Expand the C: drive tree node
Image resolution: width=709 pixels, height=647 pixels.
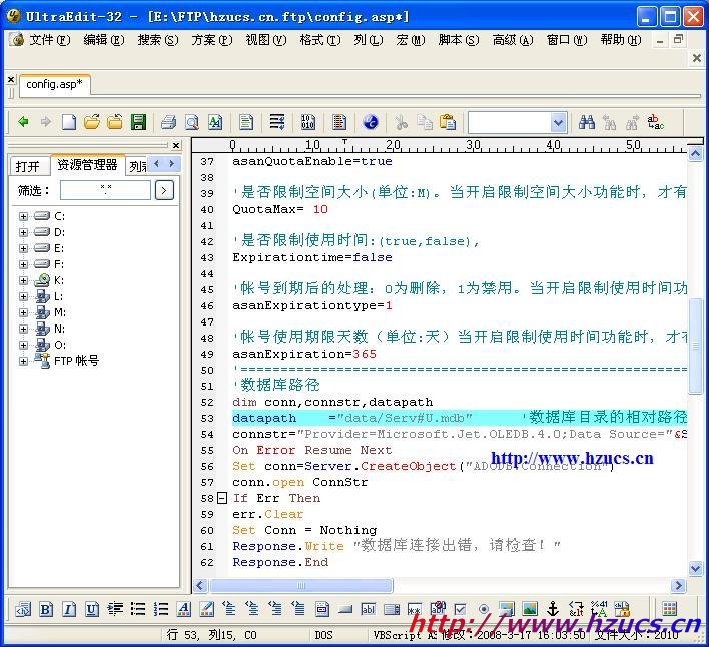(x=23, y=216)
